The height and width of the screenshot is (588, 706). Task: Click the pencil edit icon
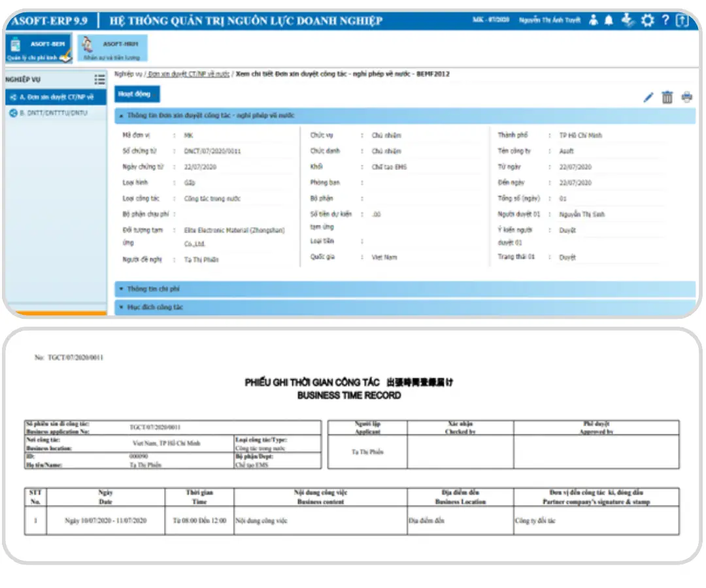(x=648, y=98)
